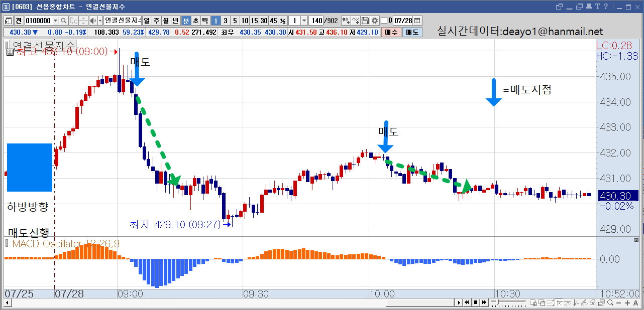644x310 pixels.
Task: Click the magnifier search icon beside code 0100000
Action: pos(64,21)
